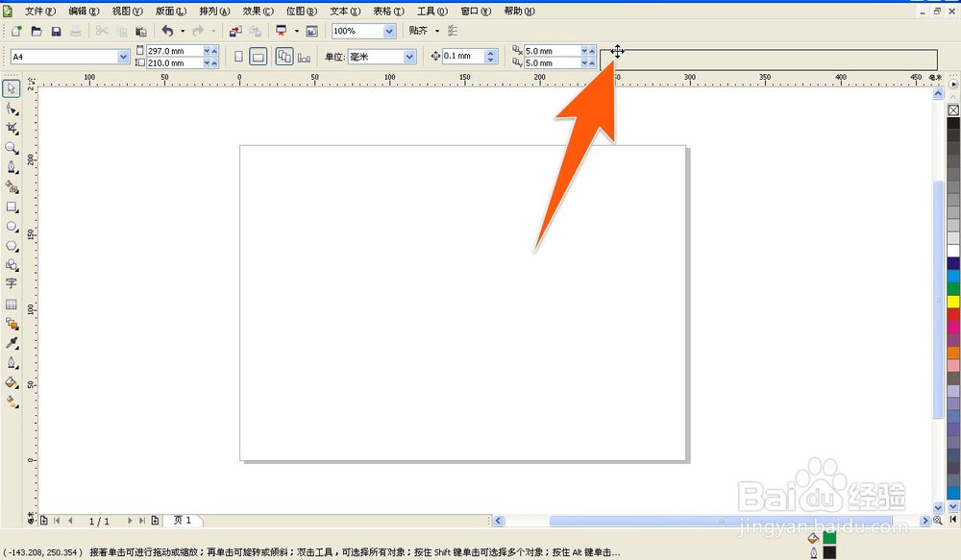Open the application launcher icon

282,31
